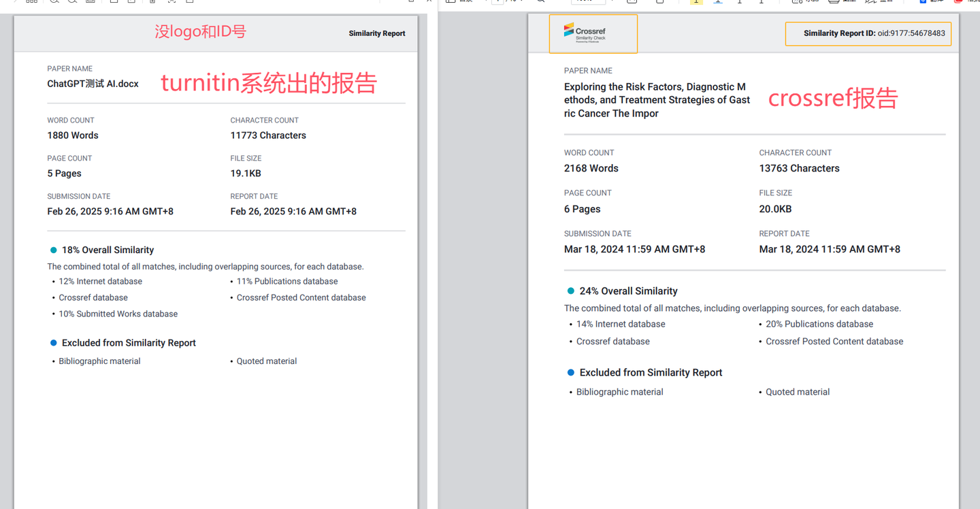The height and width of the screenshot is (509, 980).
Task: Click the full-screen view icon
Action: point(173,3)
